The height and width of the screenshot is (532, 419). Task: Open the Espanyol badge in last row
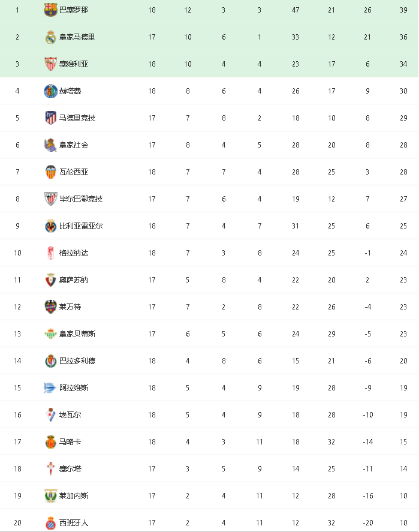tap(50, 523)
